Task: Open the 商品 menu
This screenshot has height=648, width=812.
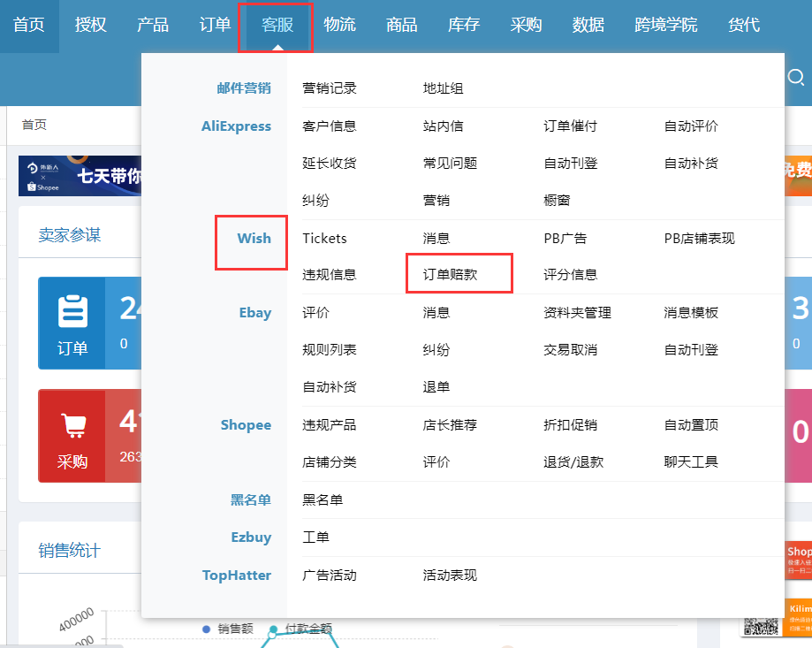Action: (402, 25)
